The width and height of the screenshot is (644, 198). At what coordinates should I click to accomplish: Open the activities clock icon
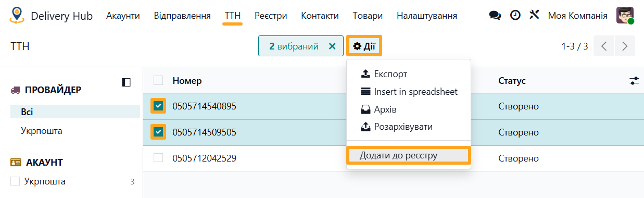(515, 16)
